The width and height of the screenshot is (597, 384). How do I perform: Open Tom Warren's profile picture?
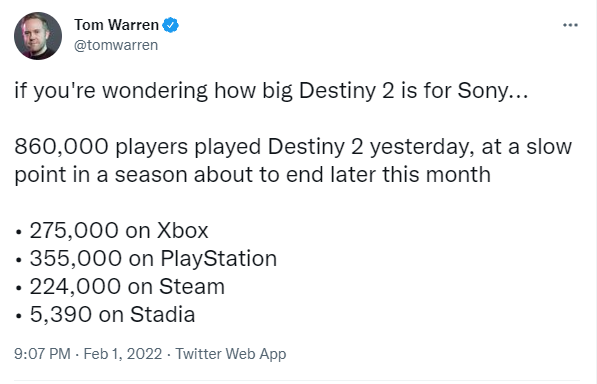(38, 35)
